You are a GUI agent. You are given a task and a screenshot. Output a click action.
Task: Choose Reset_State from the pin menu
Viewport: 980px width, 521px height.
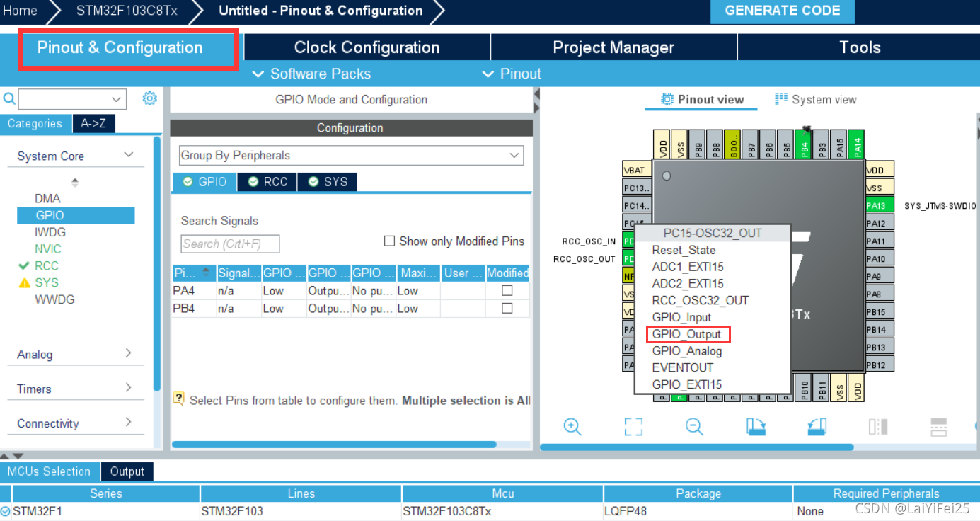click(684, 250)
